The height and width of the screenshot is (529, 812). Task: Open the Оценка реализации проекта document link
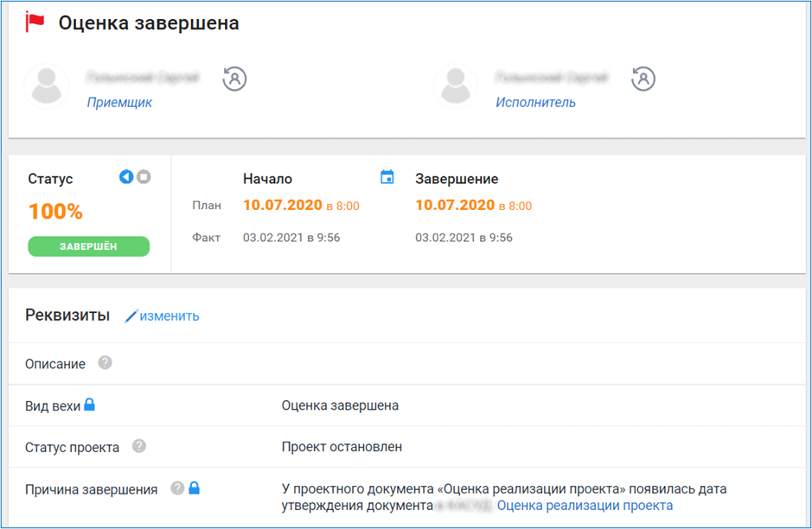tap(585, 506)
